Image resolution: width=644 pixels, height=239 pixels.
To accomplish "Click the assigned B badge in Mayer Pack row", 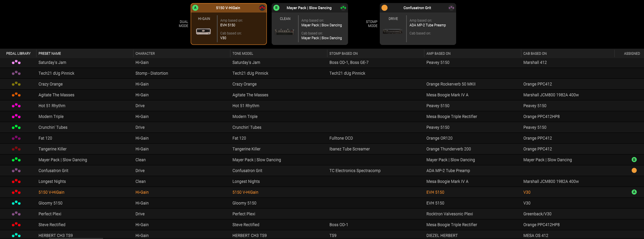I will (634, 160).
